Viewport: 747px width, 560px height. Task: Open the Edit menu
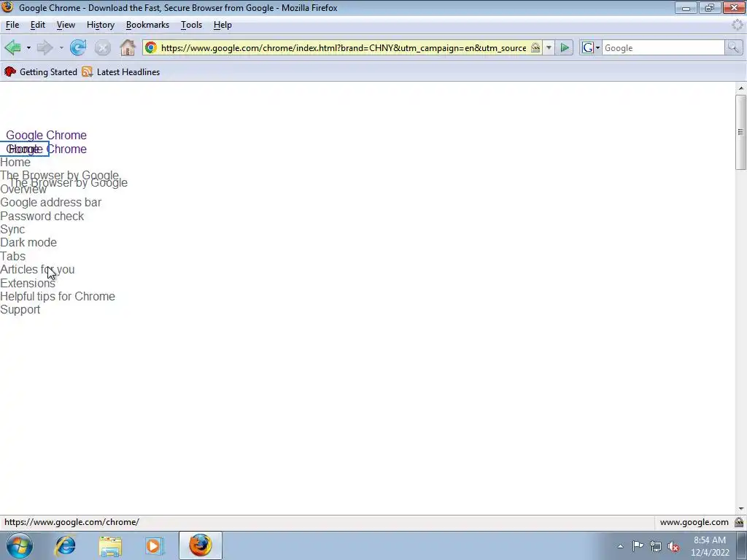pos(38,25)
